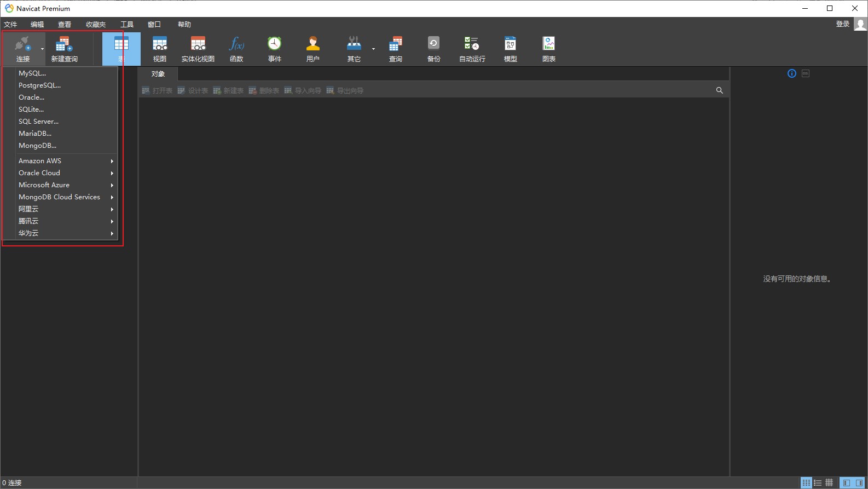This screenshot has width=868, height=489.
Task: Open the 工具 (Tools) menu
Action: 127,25
